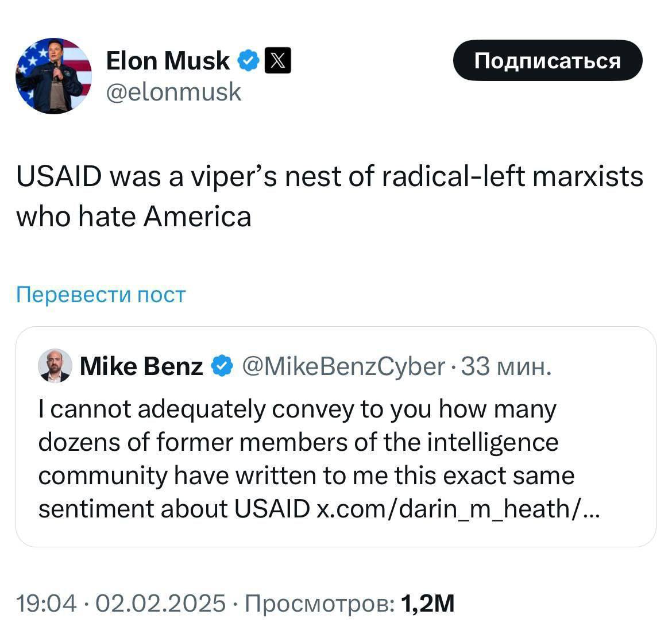Click the blue verified badge beside Elon Musk

(x=248, y=60)
